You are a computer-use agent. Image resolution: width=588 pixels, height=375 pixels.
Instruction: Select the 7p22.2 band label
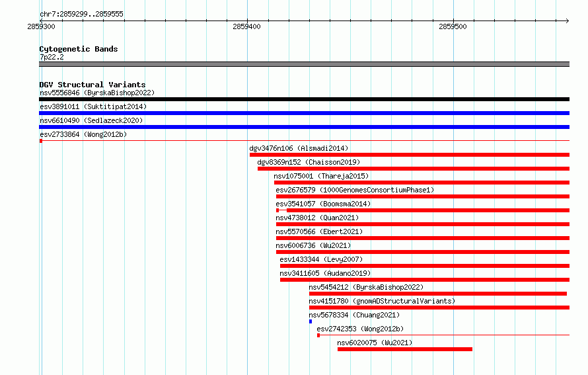(x=52, y=57)
